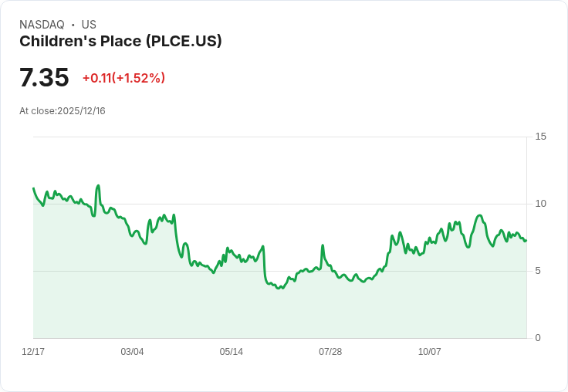Click the 7.35 closing price
This screenshot has height=392, width=568.
pos(44,78)
